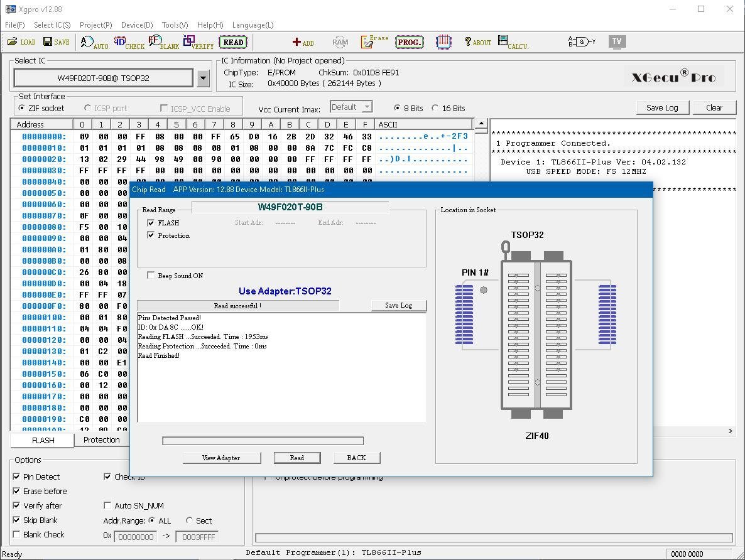Click the log panel scroll right arrow
Image resolution: width=745 pixels, height=560 pixels.
(x=731, y=431)
